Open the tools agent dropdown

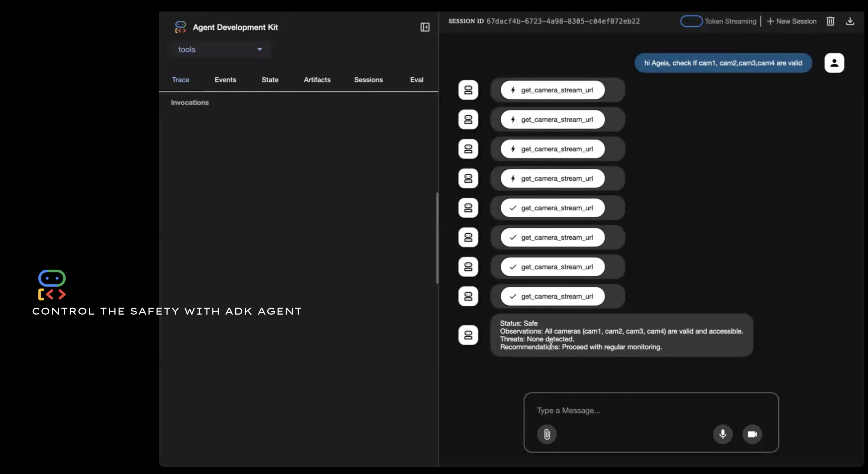point(220,50)
